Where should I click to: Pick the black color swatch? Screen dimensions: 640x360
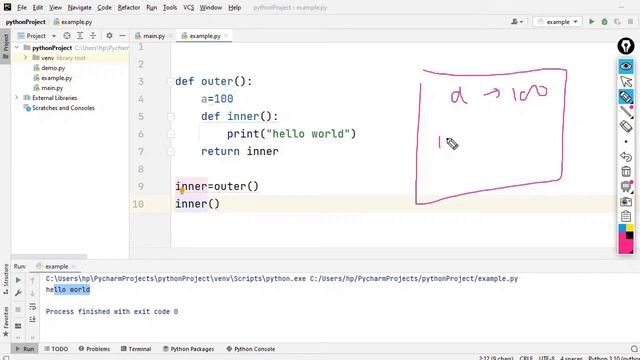point(630,236)
